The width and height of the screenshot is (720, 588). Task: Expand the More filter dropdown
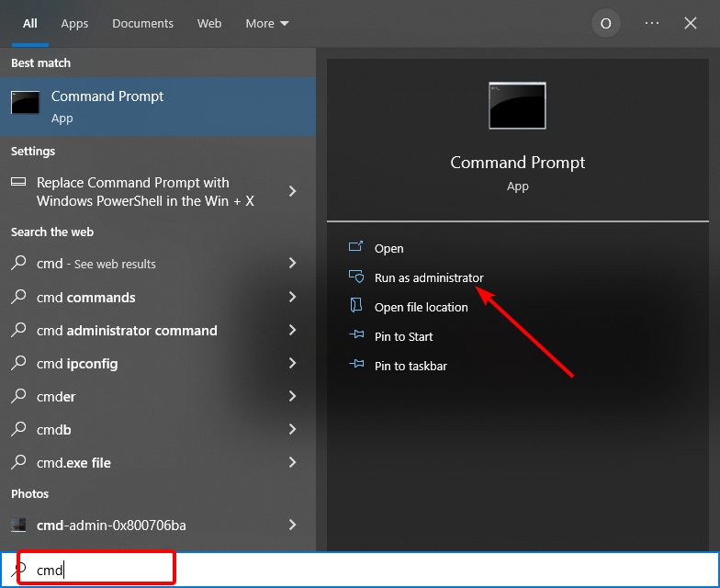click(267, 24)
